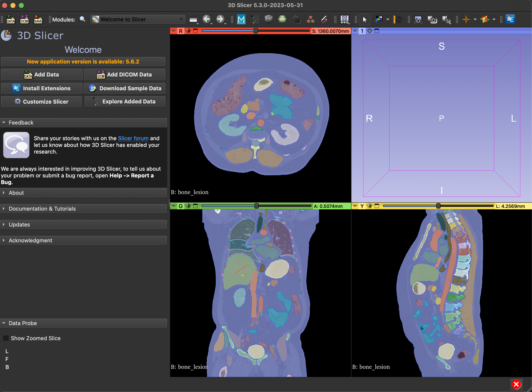532x392 pixels.
Task: Collapse the Feedback section
Action: (84, 122)
